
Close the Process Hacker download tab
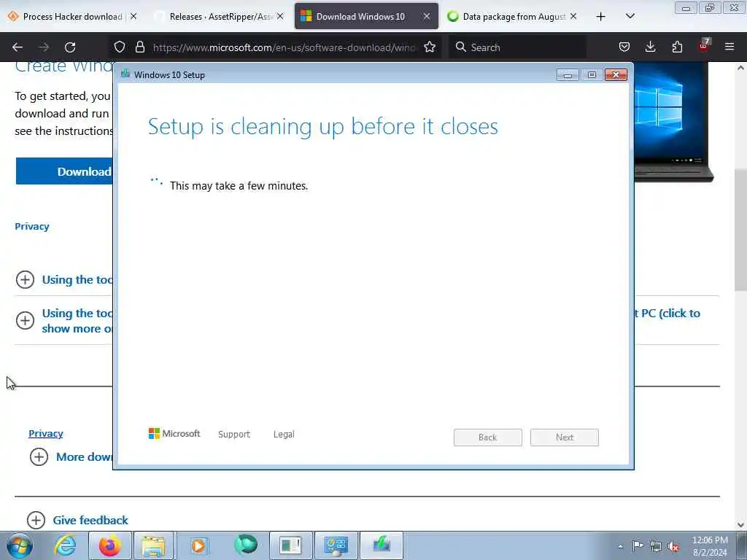(x=134, y=17)
